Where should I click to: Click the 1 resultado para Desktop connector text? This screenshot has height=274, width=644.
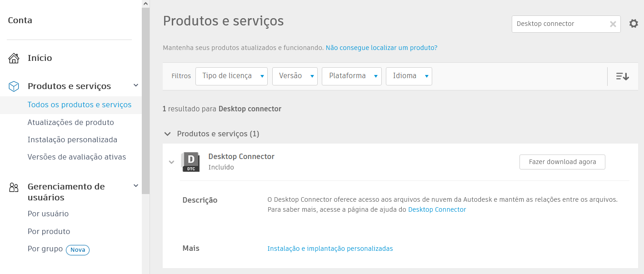222,109
